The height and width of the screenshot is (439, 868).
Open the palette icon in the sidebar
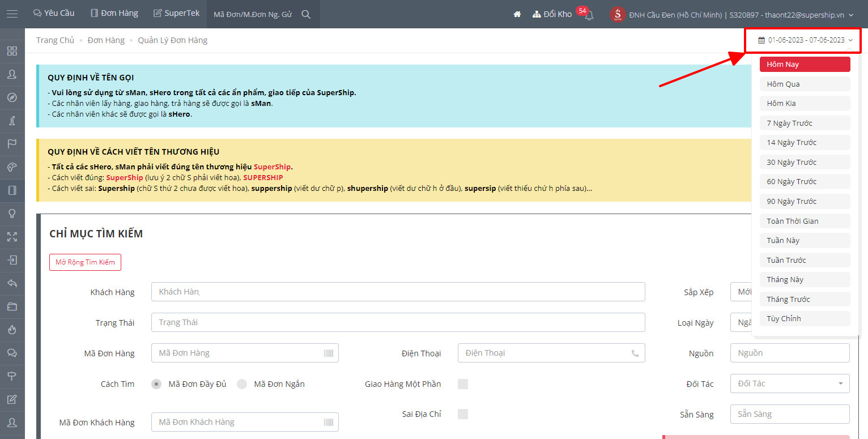point(12,167)
